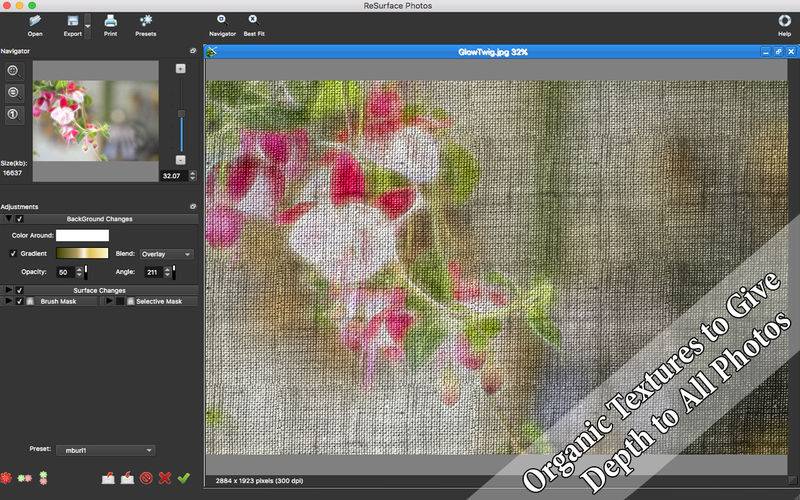The width and height of the screenshot is (800, 500).
Task: Open the gold gradient swatch editor
Action: pyautogui.click(x=82, y=254)
